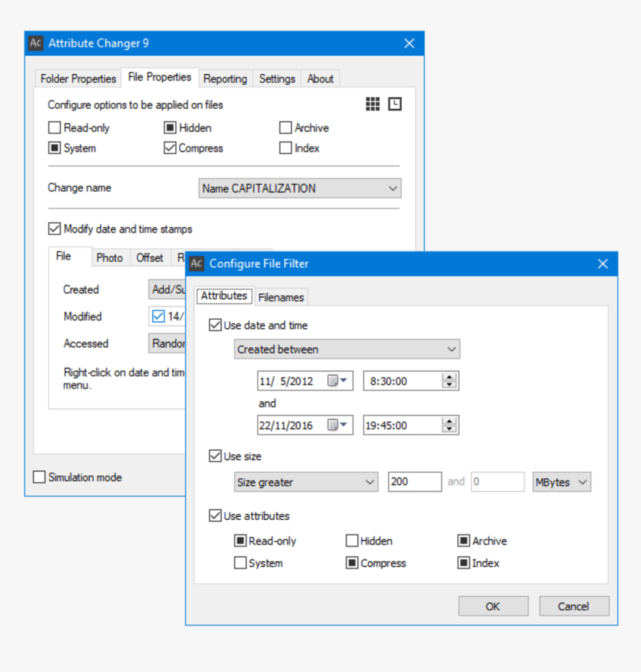
Task: Toggle Simulation mode
Action: tap(39, 477)
